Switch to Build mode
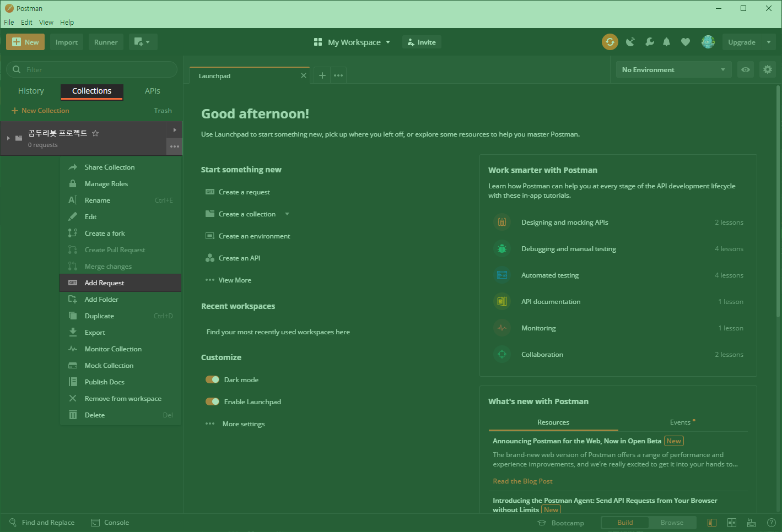This screenshot has height=532, width=782. point(625,523)
